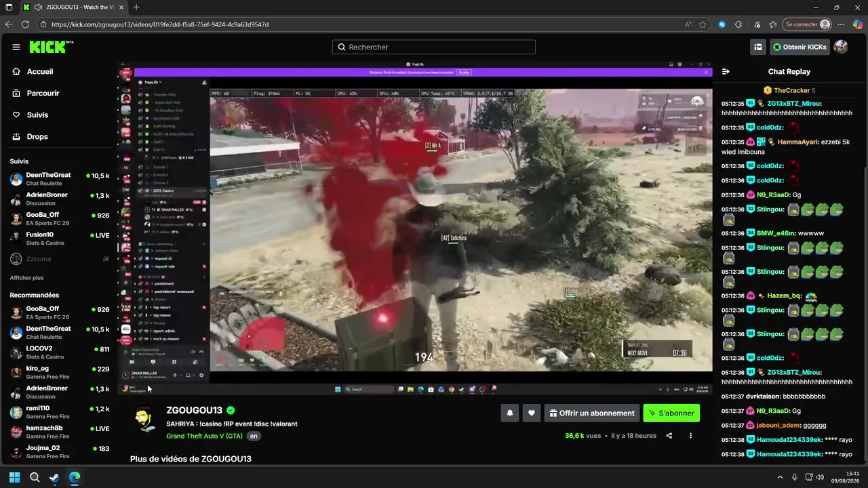Open Steam from the taskbar

pos(54,477)
